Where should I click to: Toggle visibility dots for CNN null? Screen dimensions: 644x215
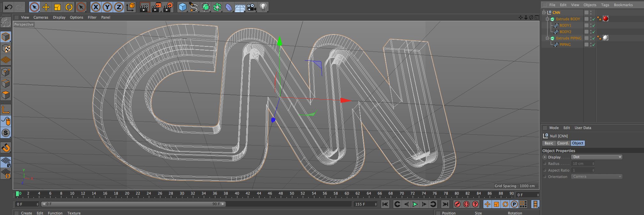point(591,12)
